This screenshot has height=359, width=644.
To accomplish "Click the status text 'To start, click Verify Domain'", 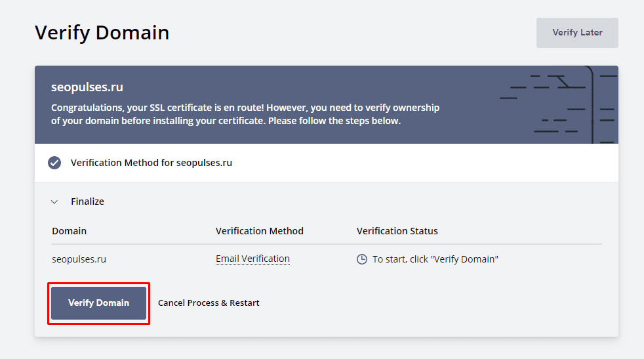I will tap(435, 259).
